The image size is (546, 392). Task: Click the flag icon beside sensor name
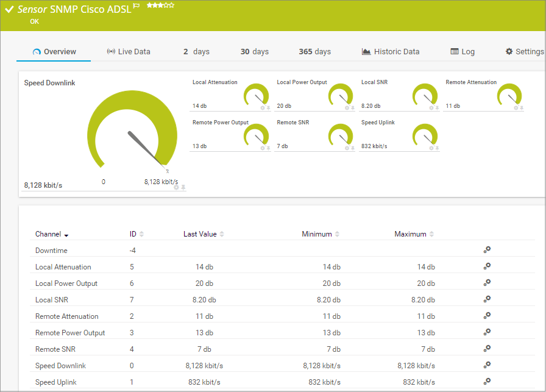point(136,6)
